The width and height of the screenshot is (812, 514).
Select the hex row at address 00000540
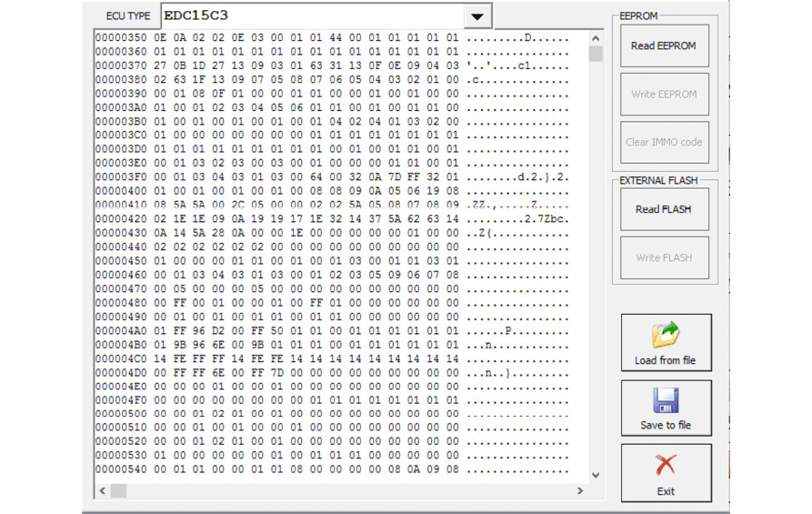click(x=277, y=469)
